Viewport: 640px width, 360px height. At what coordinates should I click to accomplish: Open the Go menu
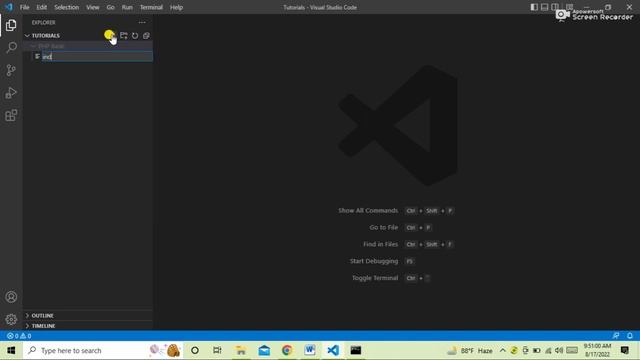[110, 7]
